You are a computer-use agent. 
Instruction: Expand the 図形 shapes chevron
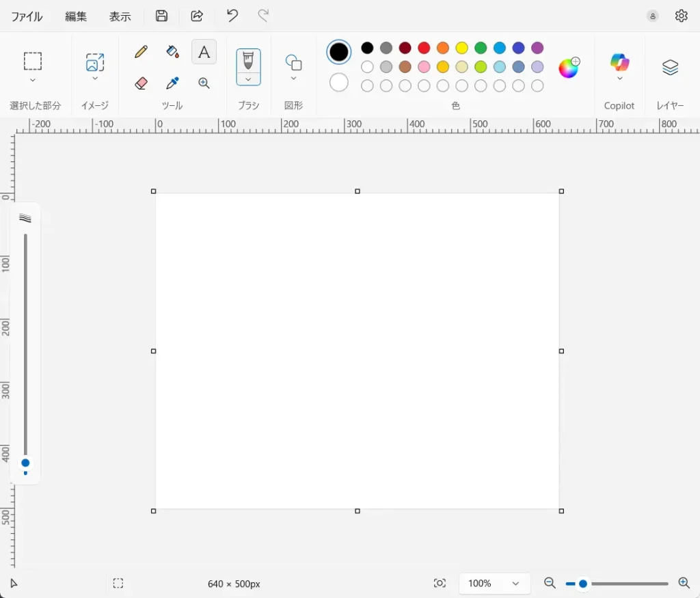click(x=294, y=79)
